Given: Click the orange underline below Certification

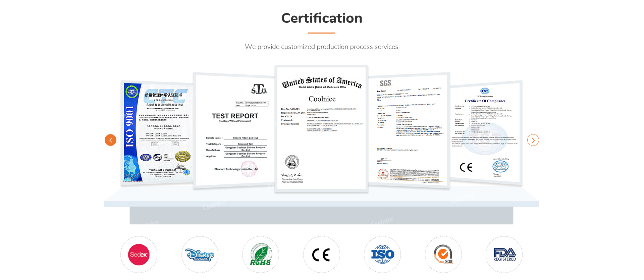Looking at the screenshot, I should [x=321, y=33].
